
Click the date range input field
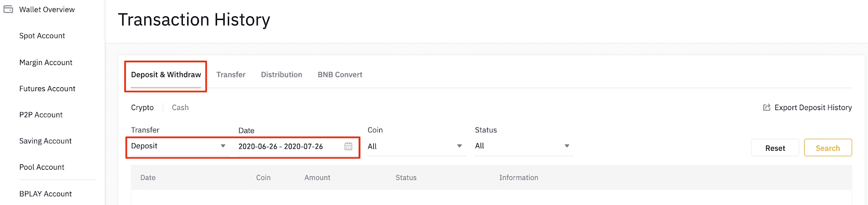coord(296,146)
